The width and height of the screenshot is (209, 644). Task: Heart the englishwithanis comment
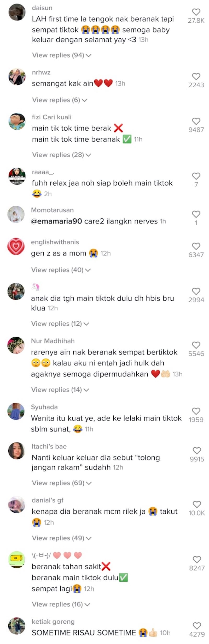(196, 246)
